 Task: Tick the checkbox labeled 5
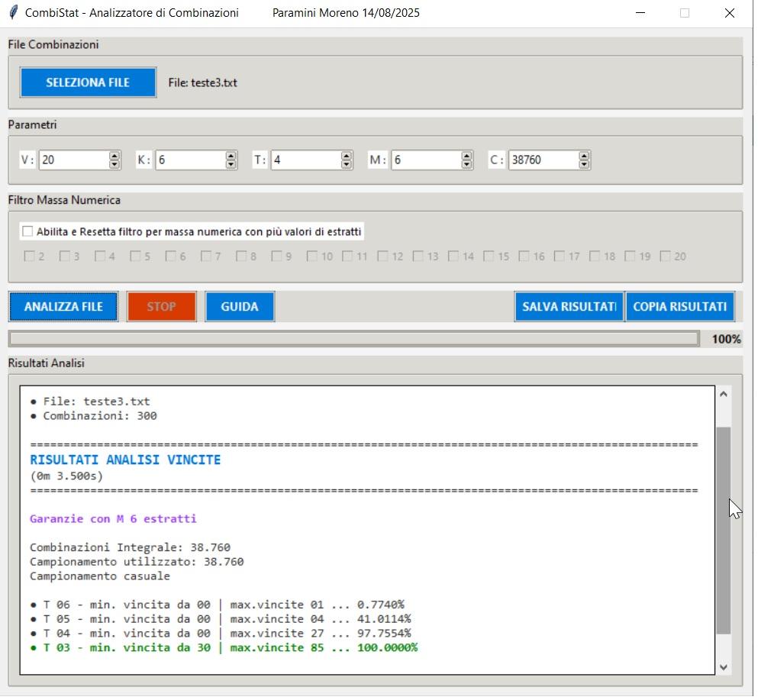point(135,257)
